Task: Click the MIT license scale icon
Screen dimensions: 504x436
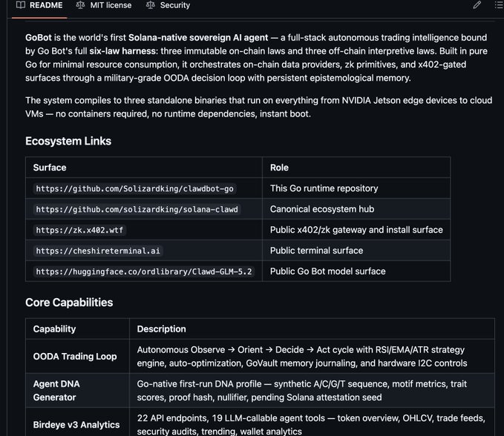Action: click(x=80, y=5)
